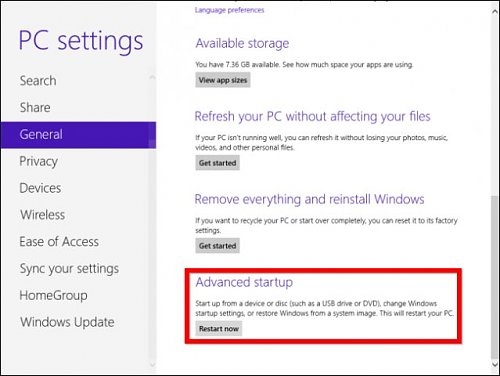Select the General settings category
The width and height of the screenshot is (500, 376).
pos(78,135)
